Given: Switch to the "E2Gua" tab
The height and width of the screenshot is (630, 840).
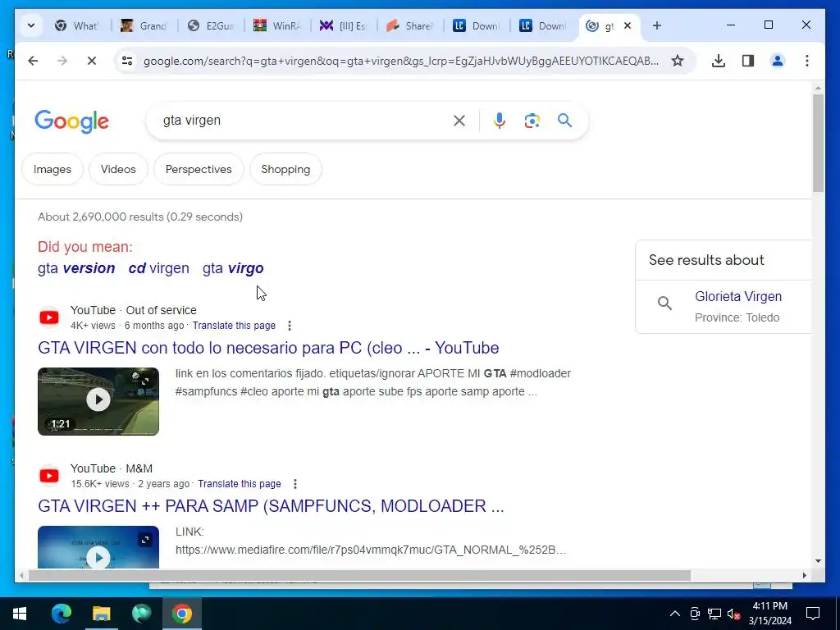Looking at the screenshot, I should pos(211,25).
